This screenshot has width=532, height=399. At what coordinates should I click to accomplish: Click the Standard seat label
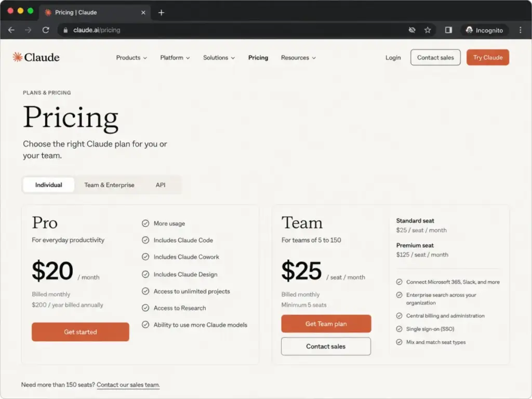(x=415, y=220)
